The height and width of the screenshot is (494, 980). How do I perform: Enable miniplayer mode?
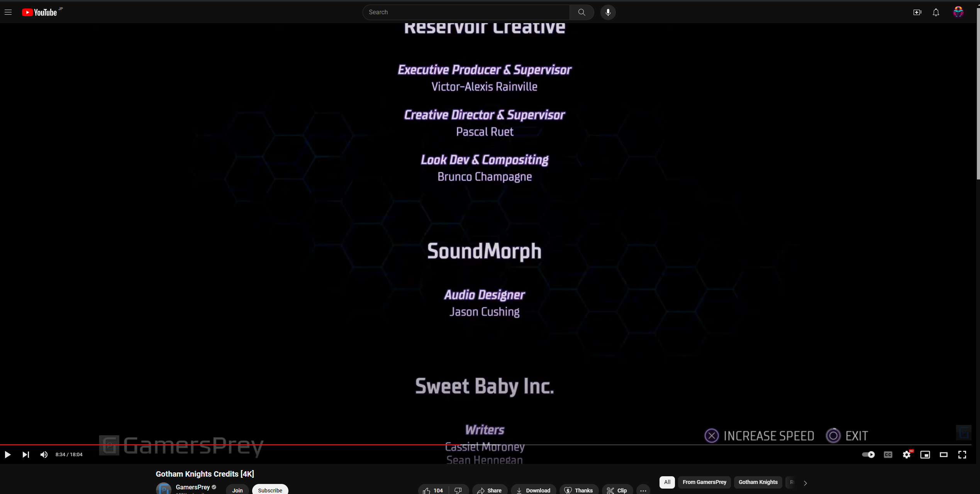[x=925, y=455]
